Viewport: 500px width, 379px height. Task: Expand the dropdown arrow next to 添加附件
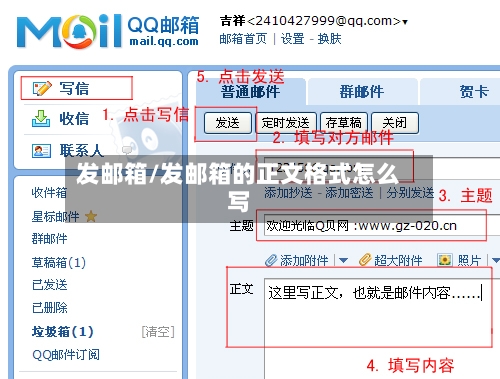click(343, 260)
